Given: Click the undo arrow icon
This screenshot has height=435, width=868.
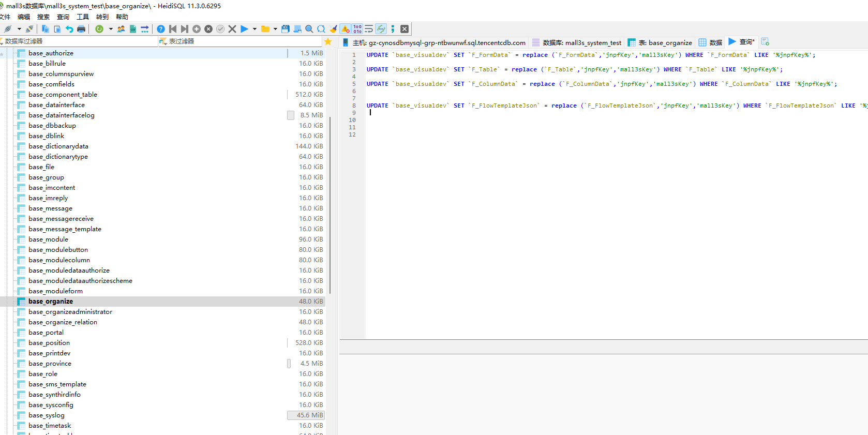Looking at the screenshot, I should (69, 29).
